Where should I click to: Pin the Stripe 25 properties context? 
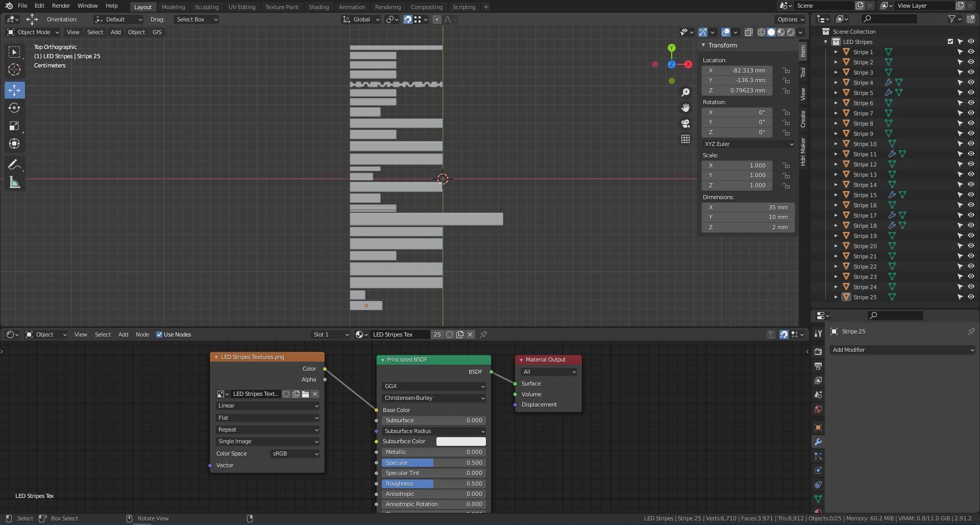(x=971, y=331)
